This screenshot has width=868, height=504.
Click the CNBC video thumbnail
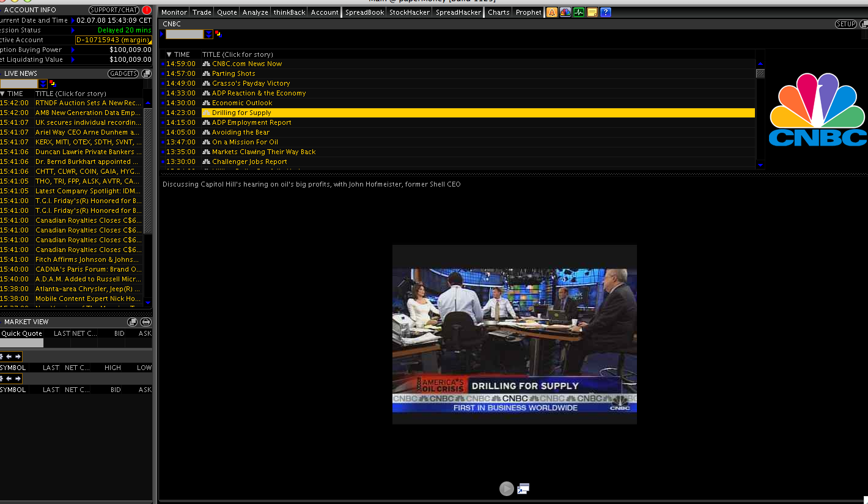515,335
